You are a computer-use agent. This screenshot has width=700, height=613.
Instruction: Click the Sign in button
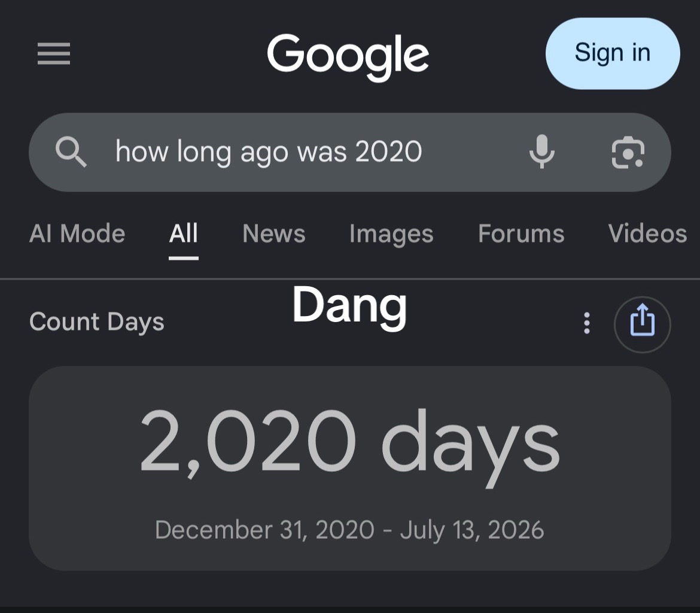[x=613, y=53]
